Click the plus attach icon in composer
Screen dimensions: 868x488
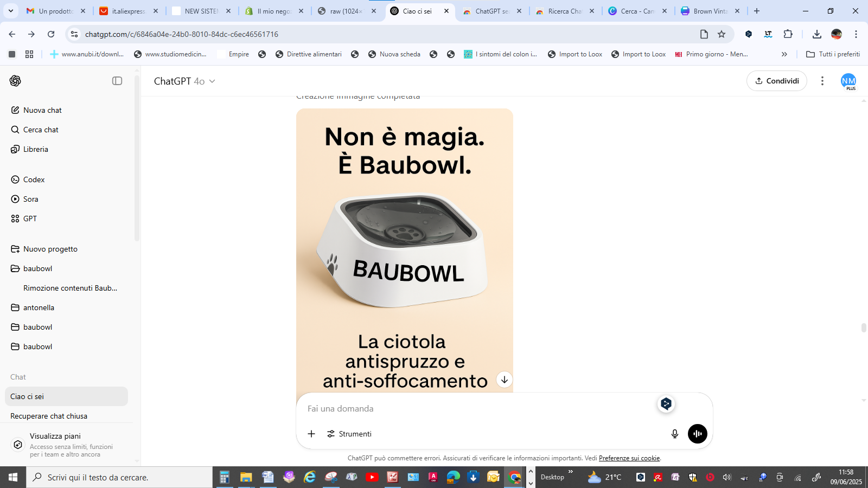(311, 434)
